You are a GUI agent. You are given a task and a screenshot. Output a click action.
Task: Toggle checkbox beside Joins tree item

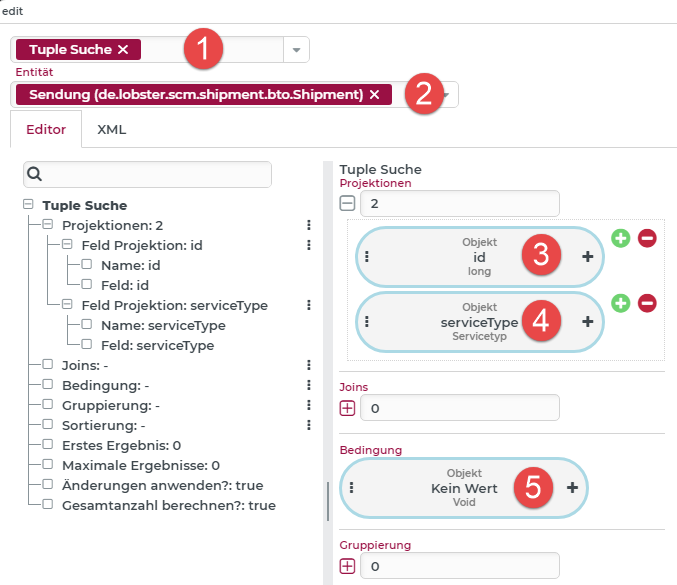(47, 365)
